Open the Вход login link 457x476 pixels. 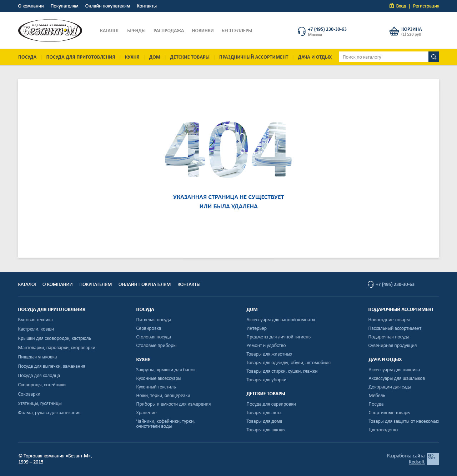401,6
